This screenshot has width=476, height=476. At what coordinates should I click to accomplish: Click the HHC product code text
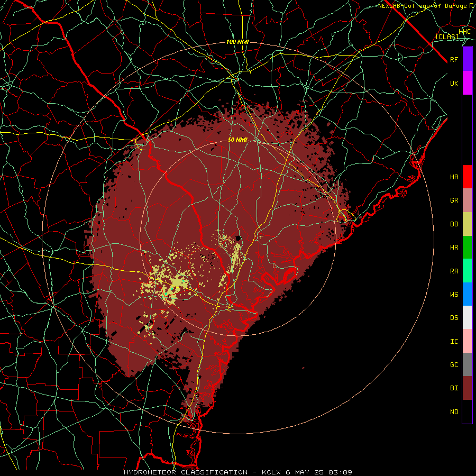click(465, 32)
